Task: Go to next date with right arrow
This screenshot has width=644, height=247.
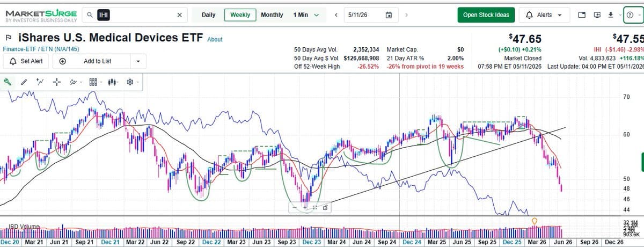Action: pos(406,15)
